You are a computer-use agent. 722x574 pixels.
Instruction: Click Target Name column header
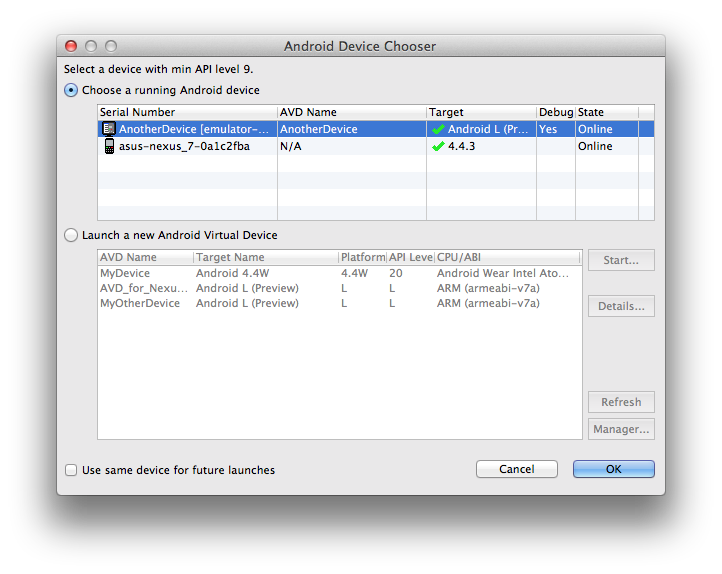(x=266, y=257)
